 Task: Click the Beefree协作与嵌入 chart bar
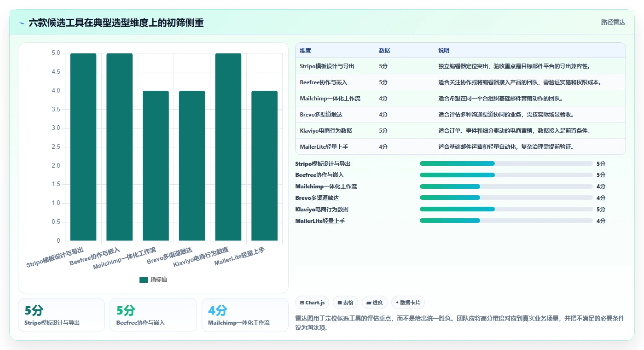point(120,147)
